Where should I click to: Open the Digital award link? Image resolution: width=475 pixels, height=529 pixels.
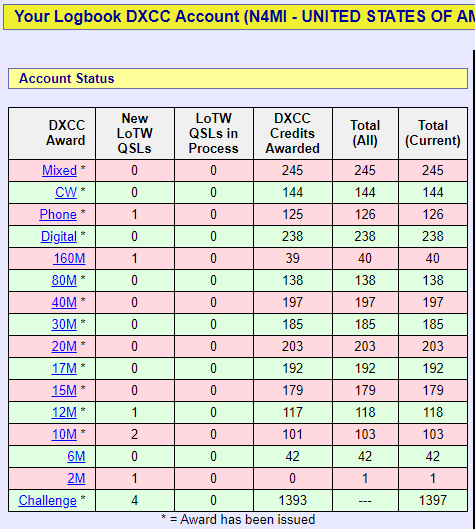click(59, 236)
